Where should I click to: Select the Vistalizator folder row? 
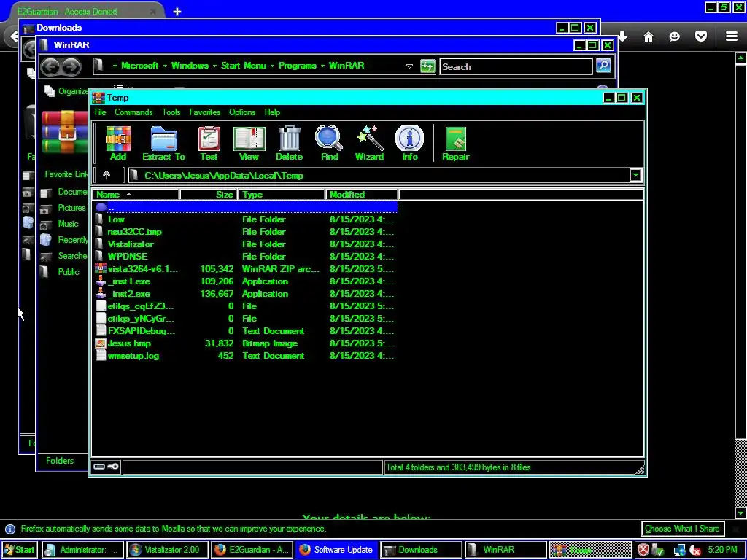coord(245,244)
